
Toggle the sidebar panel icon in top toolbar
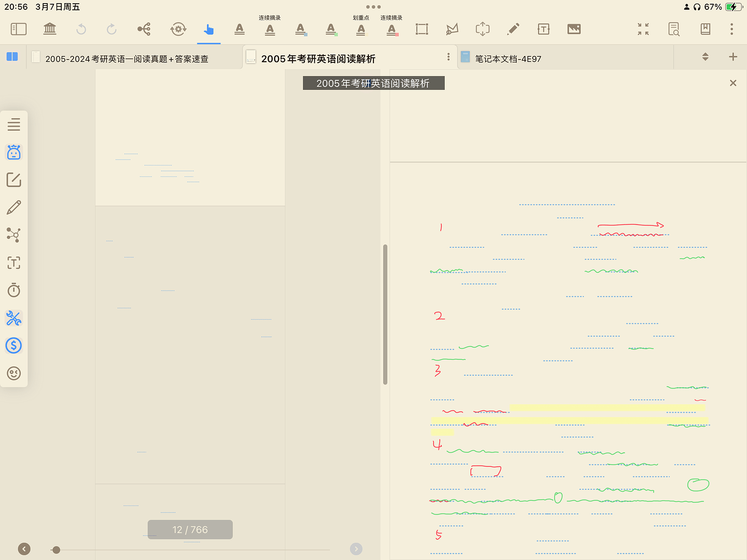(x=19, y=29)
